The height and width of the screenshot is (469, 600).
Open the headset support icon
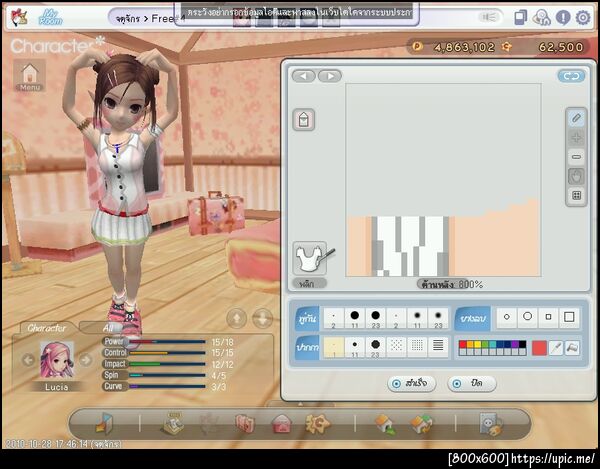click(x=542, y=18)
